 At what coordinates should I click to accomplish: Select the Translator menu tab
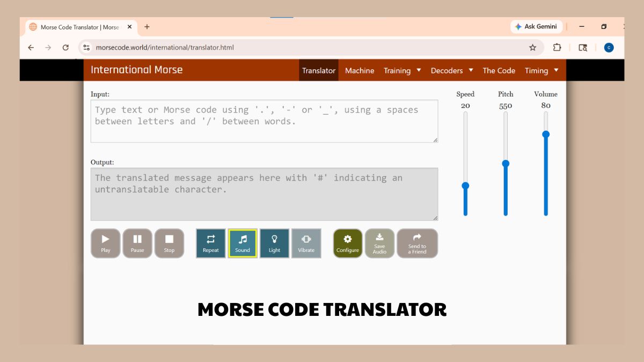(319, 70)
